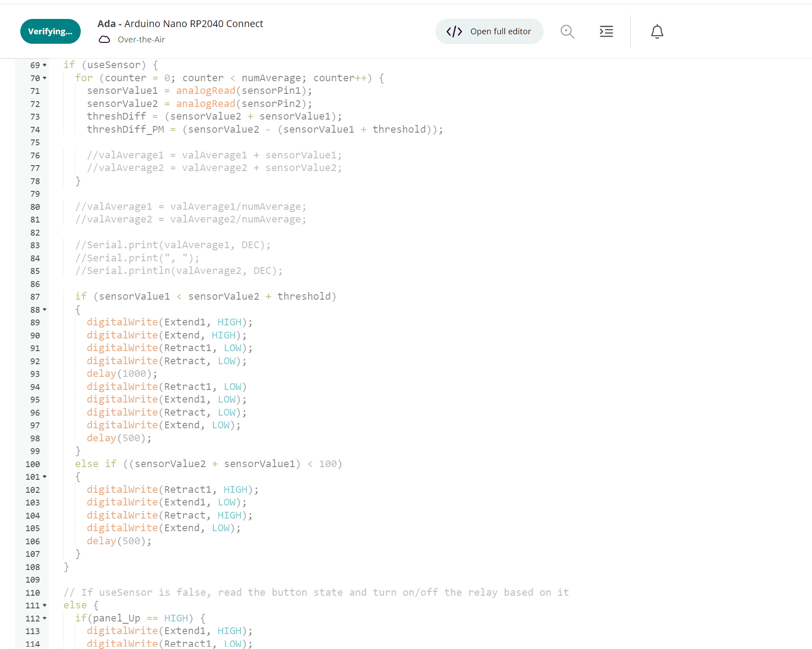
Task: Click line number 93 in the gutter
Action: tap(35, 374)
